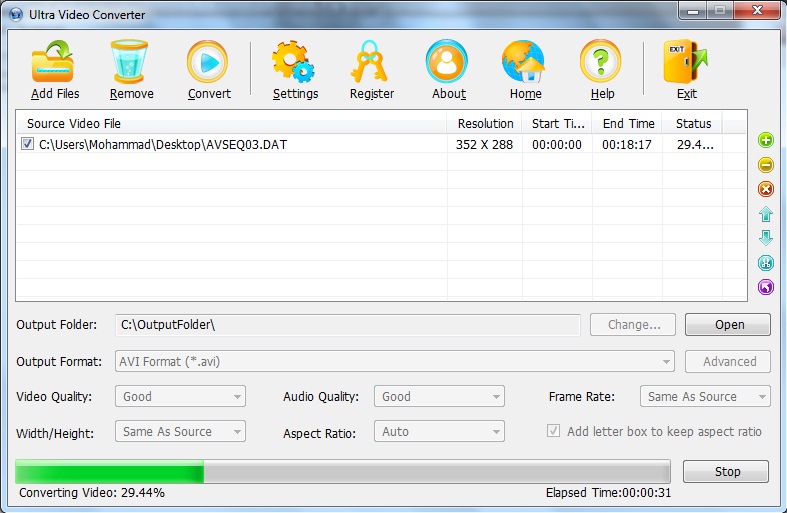Click the 29.4... status cell
The image size is (787, 513).
(x=695, y=145)
